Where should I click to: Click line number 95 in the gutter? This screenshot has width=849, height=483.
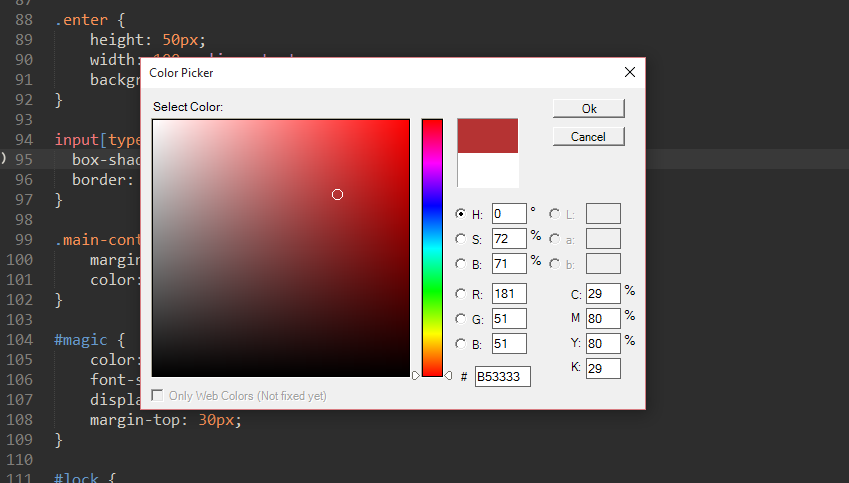click(x=24, y=160)
